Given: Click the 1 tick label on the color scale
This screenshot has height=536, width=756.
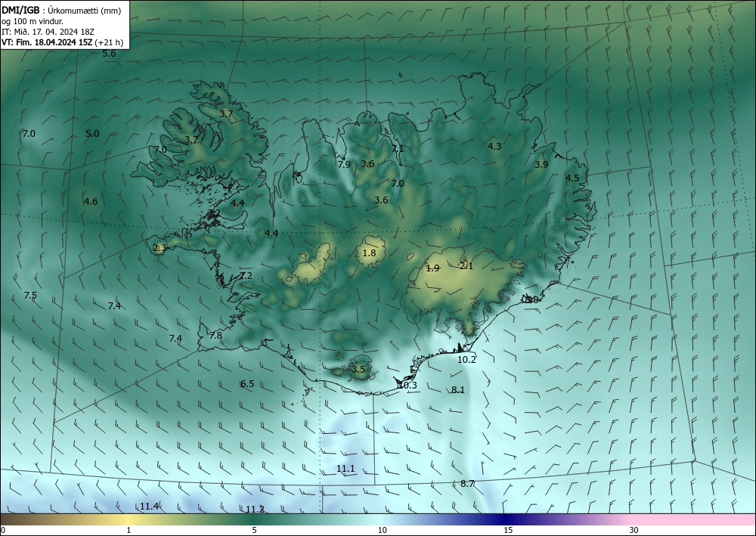Looking at the screenshot, I should pos(129,531).
